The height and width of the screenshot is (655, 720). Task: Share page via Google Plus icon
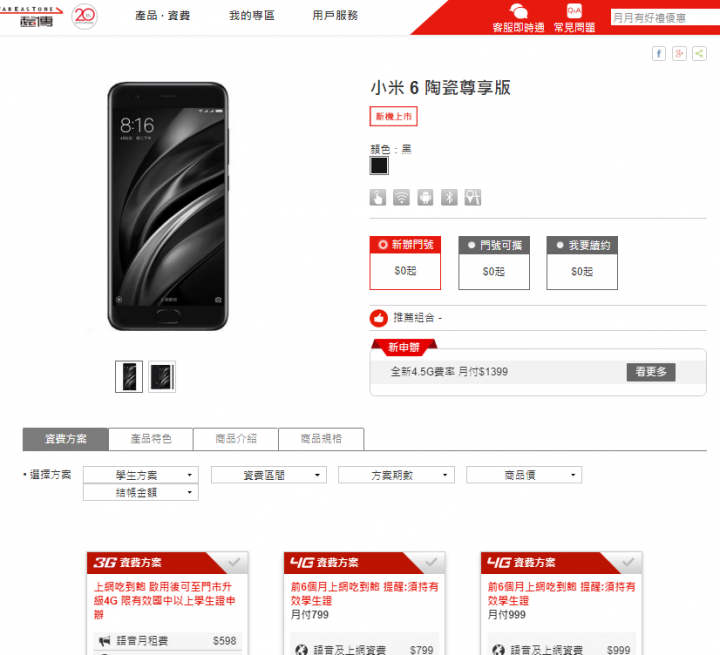679,54
